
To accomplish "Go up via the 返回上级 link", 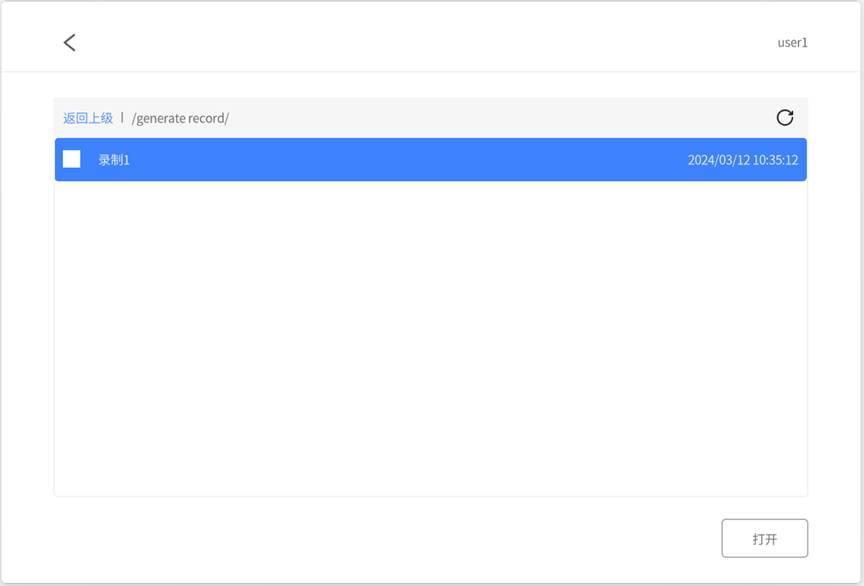I will coord(88,118).
